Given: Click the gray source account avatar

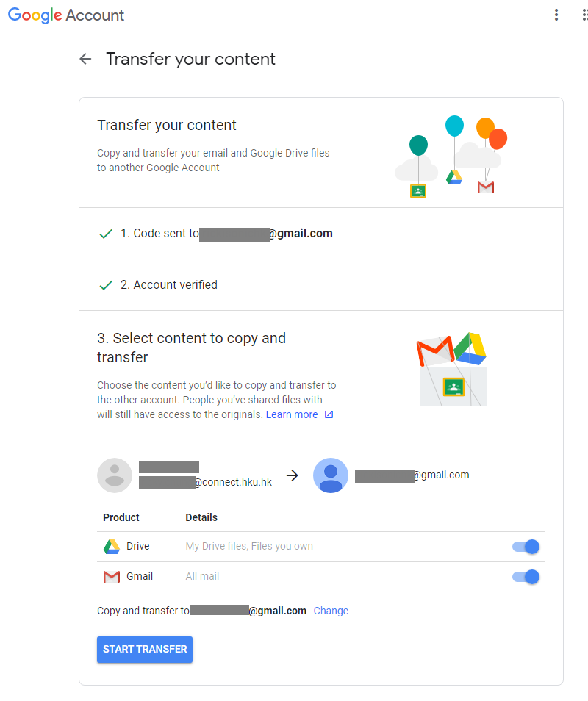Looking at the screenshot, I should pyautogui.click(x=115, y=475).
